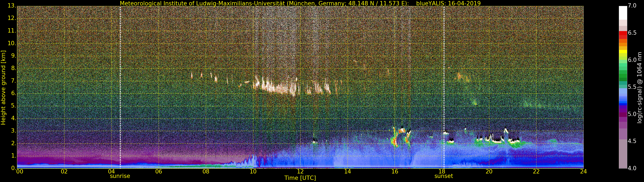Click height axis tick label '11.'
644x182 pixels.
pos(12,31)
